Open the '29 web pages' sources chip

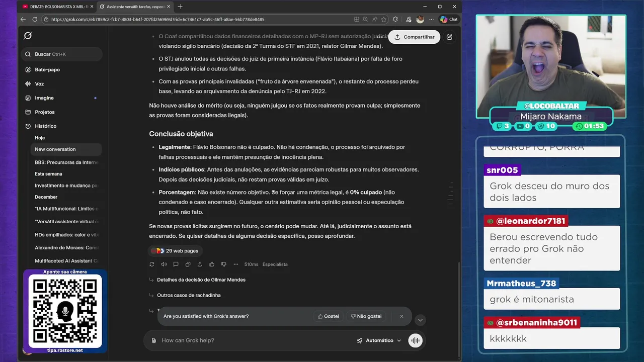coord(176,251)
